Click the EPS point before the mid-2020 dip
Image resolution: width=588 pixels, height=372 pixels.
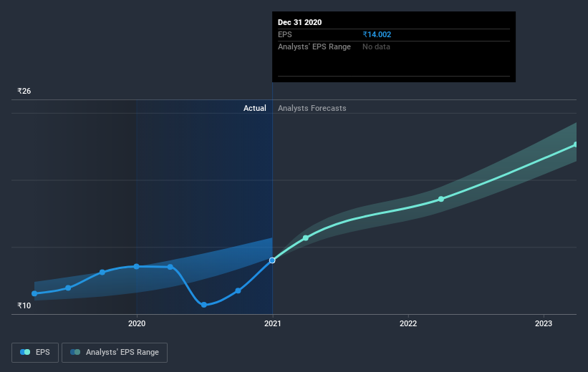pos(170,267)
